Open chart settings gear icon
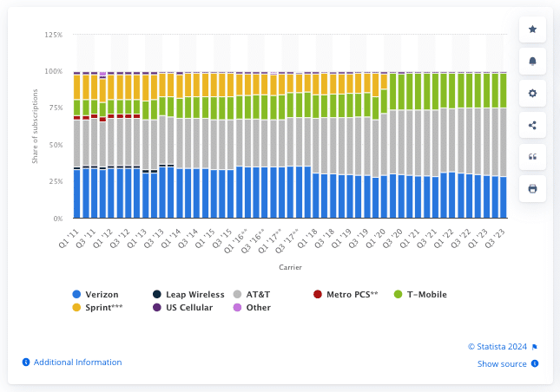The image size is (560, 392). tap(532, 93)
